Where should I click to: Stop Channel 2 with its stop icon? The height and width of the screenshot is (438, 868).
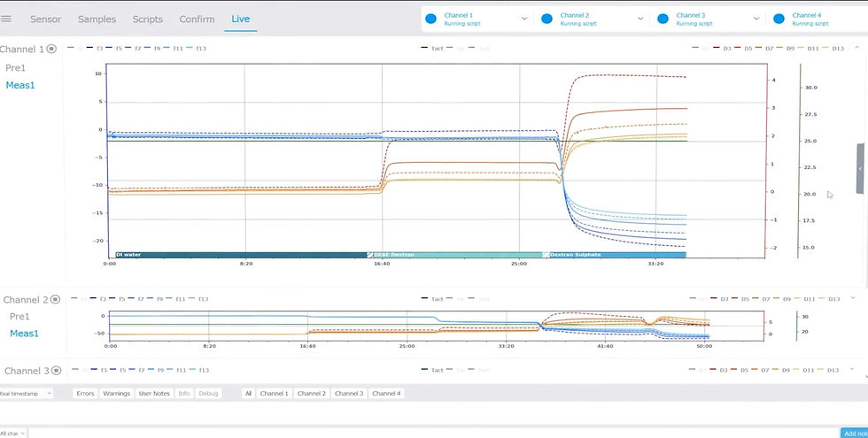[x=55, y=299]
